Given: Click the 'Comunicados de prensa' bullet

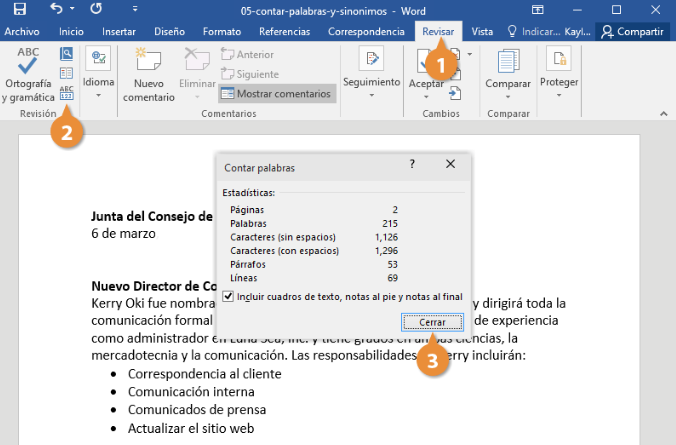Looking at the screenshot, I should click(x=197, y=410).
